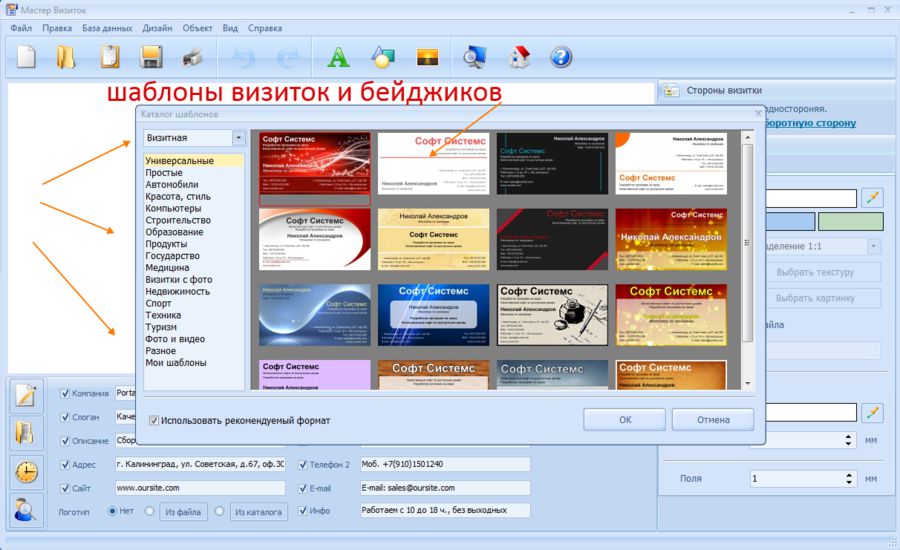Select the Универсальные template category
The width and height of the screenshot is (900, 550).
[194, 161]
